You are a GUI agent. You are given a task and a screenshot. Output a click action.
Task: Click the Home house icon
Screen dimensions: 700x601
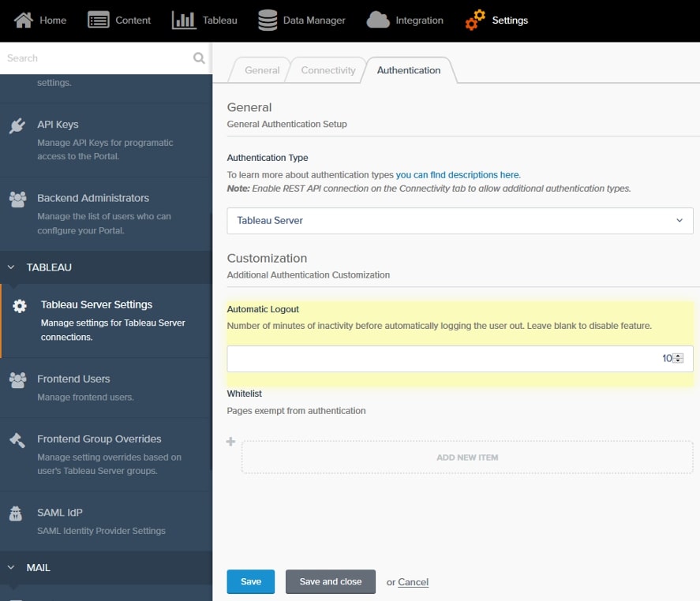[x=23, y=20]
